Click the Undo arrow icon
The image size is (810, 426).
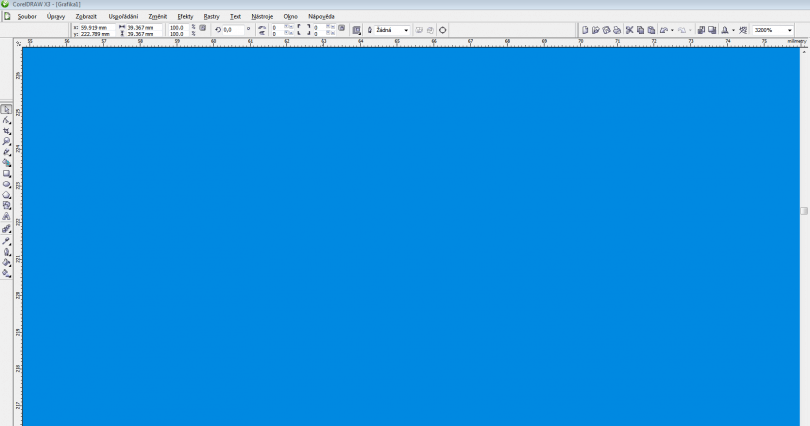(664, 30)
